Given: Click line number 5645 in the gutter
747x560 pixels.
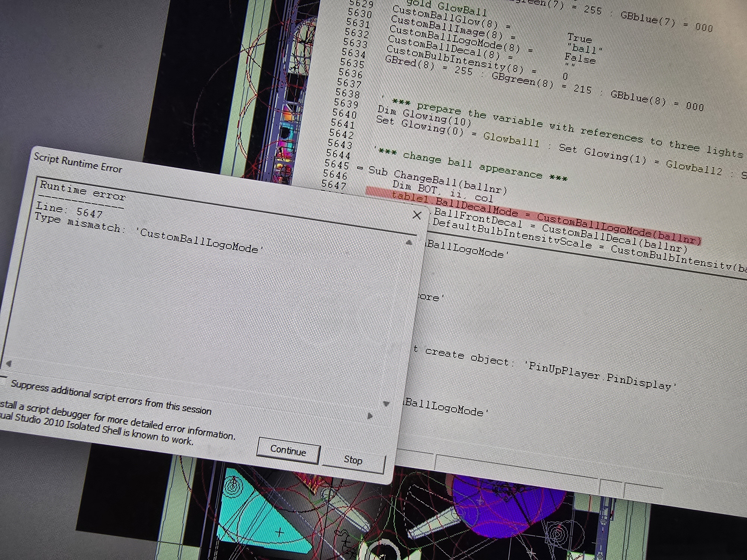Looking at the screenshot, I should [x=337, y=164].
